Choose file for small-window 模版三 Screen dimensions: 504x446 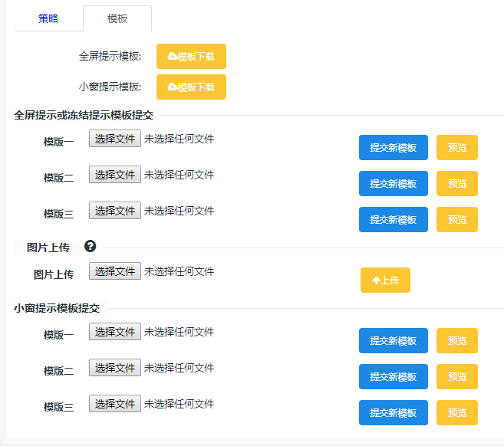pos(115,403)
